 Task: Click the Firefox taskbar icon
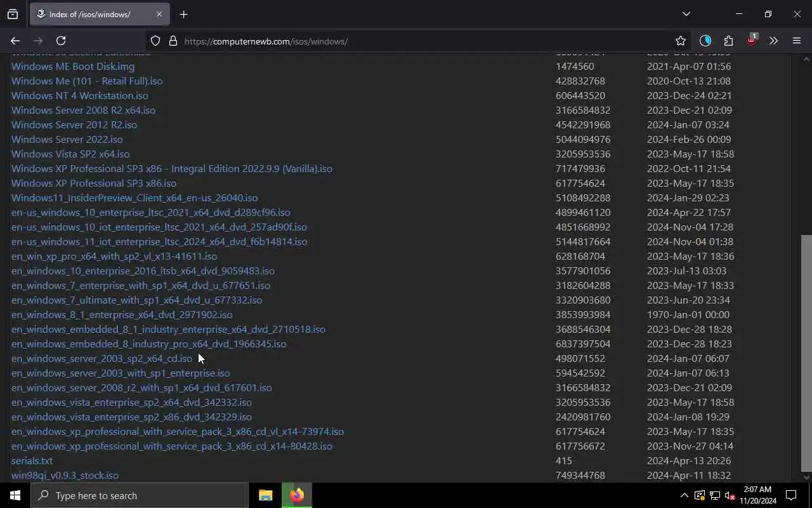click(297, 495)
